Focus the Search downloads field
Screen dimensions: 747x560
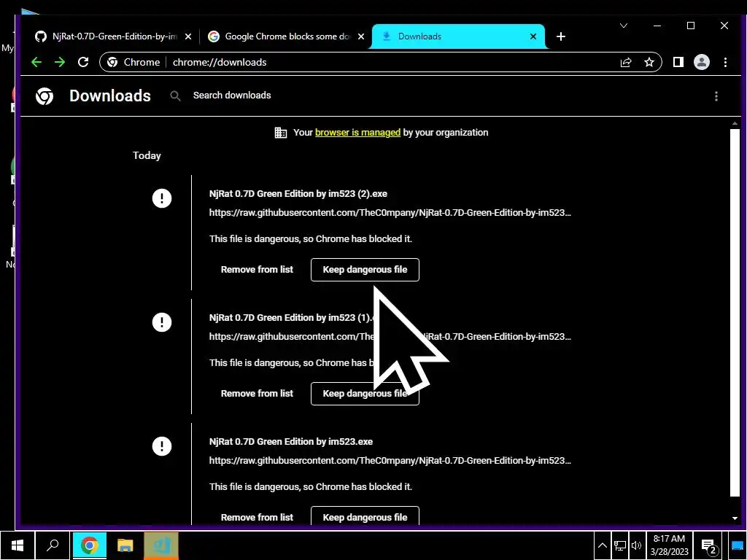[x=231, y=96]
